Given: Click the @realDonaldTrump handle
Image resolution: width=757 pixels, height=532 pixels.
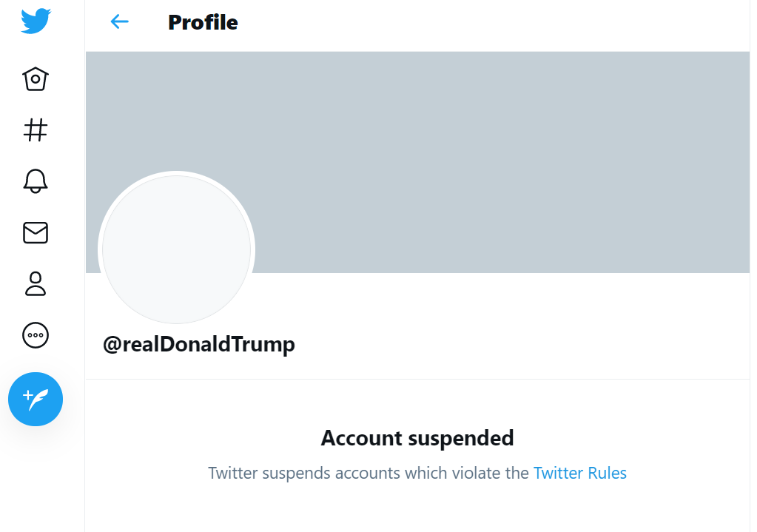Looking at the screenshot, I should coord(198,344).
